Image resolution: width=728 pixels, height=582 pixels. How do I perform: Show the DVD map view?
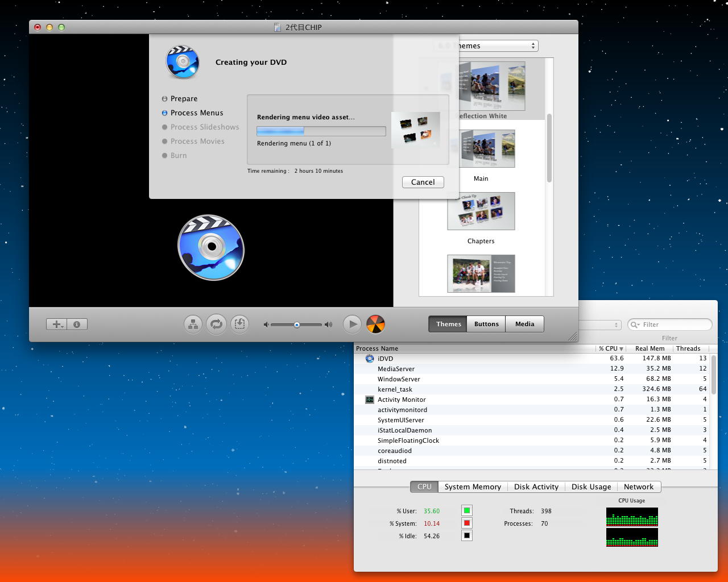pos(193,325)
